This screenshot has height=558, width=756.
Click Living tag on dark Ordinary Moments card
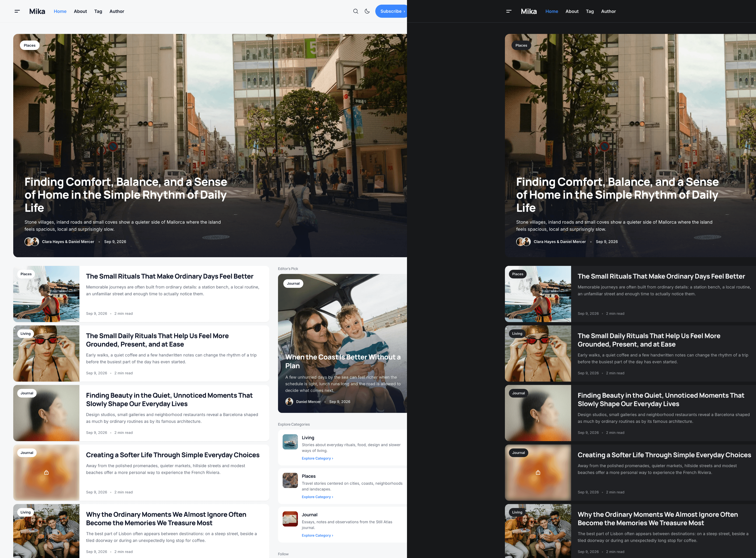517,512
